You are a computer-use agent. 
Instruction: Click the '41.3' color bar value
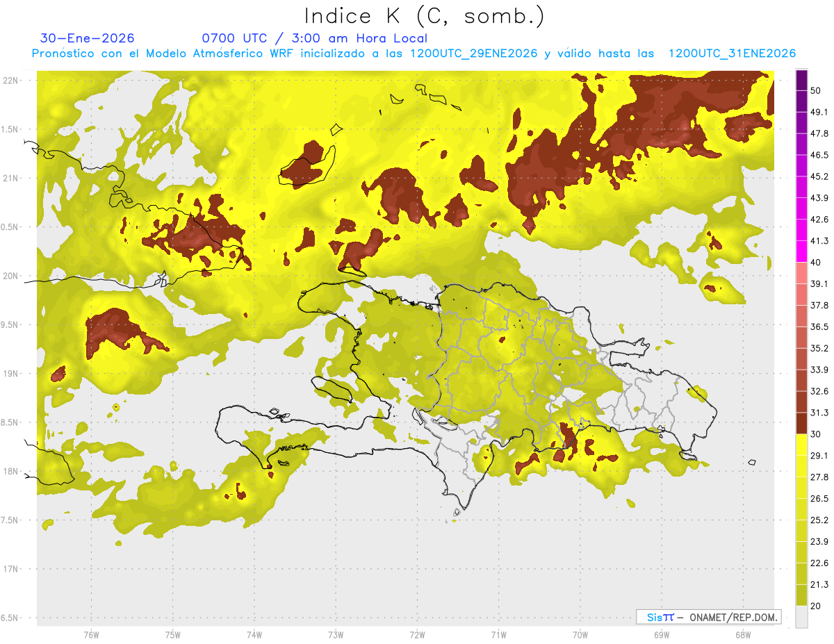point(819,242)
